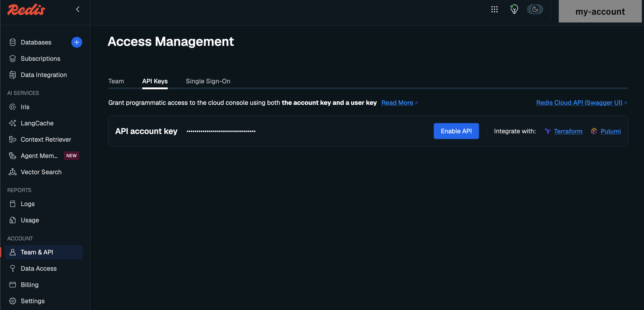The height and width of the screenshot is (310, 644).
Task: Click the 'AI SERVICES' section heading
Action: [x=23, y=93]
